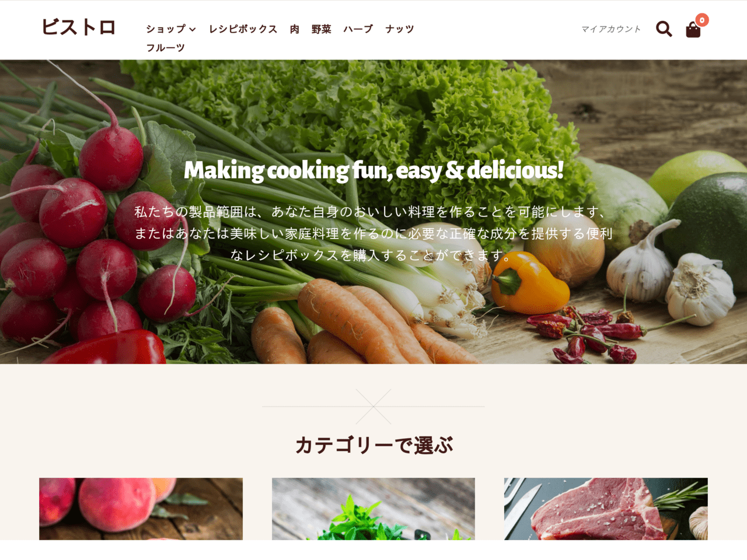This screenshot has width=747, height=560.
Task: Click the ビストロ site logo
Action: [79, 27]
